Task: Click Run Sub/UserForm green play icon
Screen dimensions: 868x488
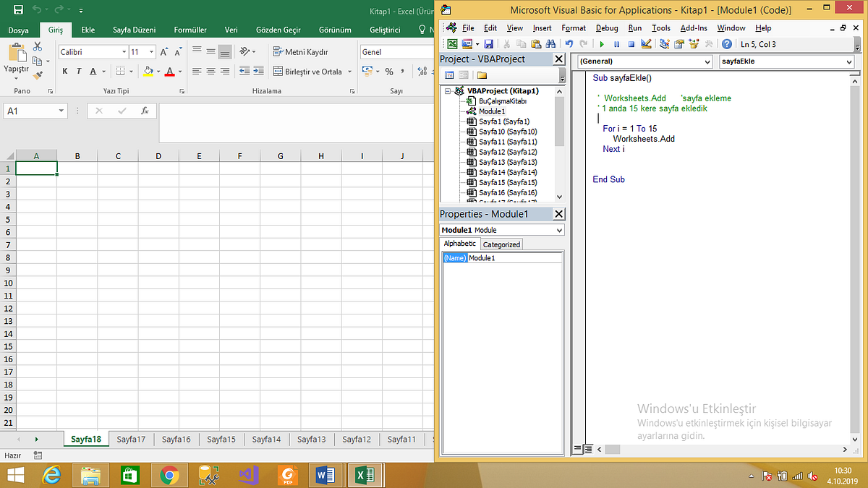Action: click(602, 43)
